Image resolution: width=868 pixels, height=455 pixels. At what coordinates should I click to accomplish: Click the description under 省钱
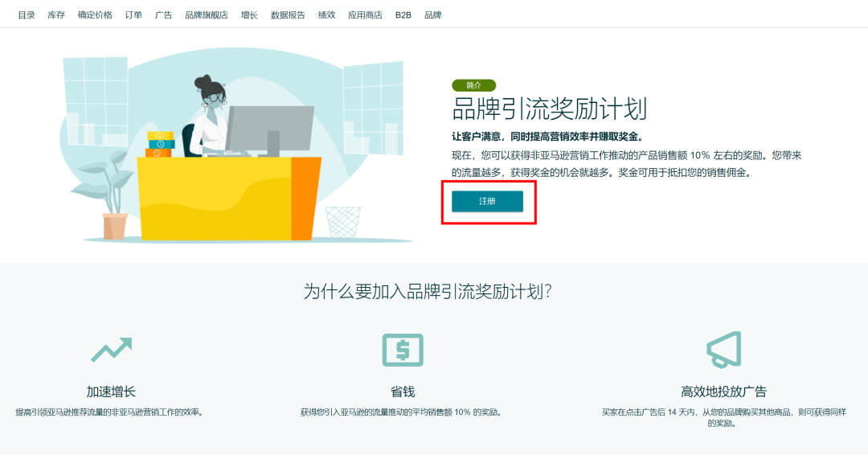401,412
